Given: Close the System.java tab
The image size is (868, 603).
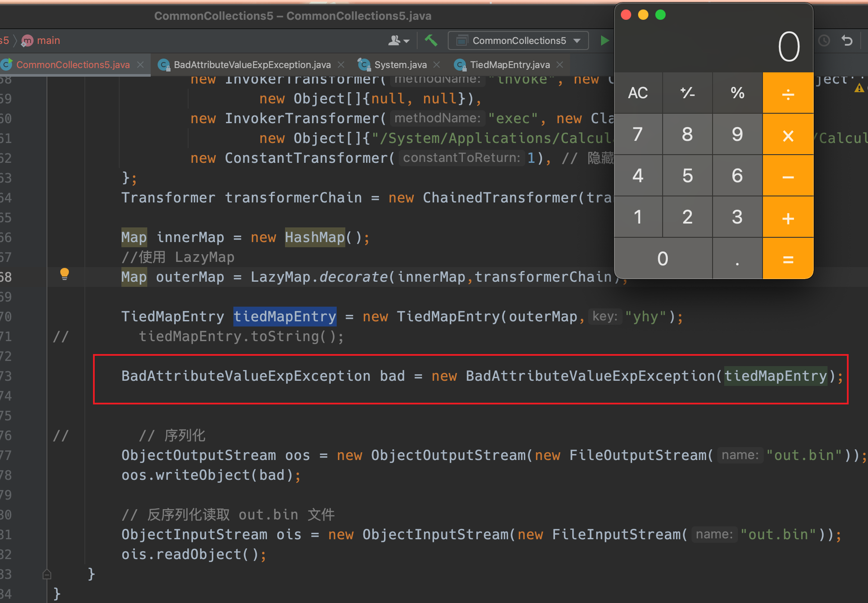Looking at the screenshot, I should click(437, 65).
